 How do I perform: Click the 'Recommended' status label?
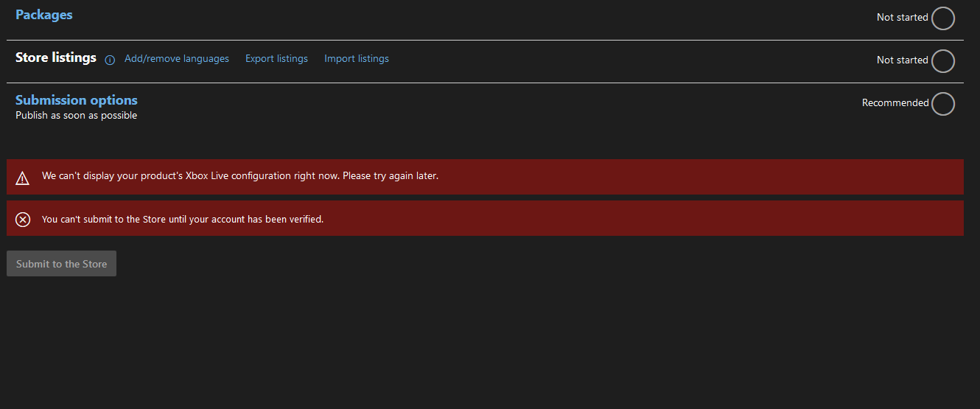pyautogui.click(x=895, y=103)
